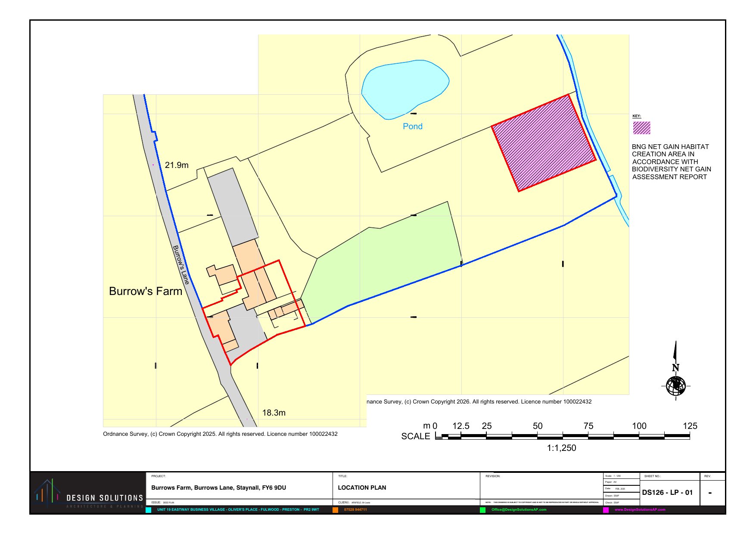Click the LOCATION PLAN title text
756x534 pixels.
pos(362,488)
